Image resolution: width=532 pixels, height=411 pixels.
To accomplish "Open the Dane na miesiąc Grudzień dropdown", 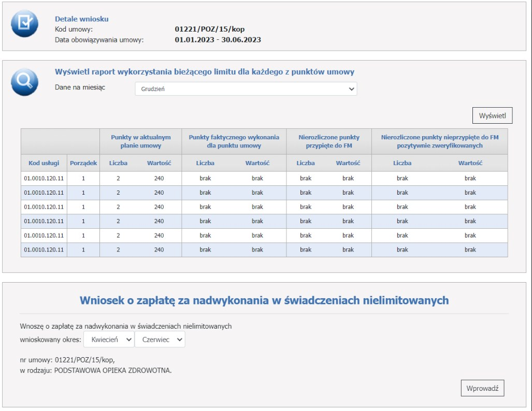I will point(246,89).
